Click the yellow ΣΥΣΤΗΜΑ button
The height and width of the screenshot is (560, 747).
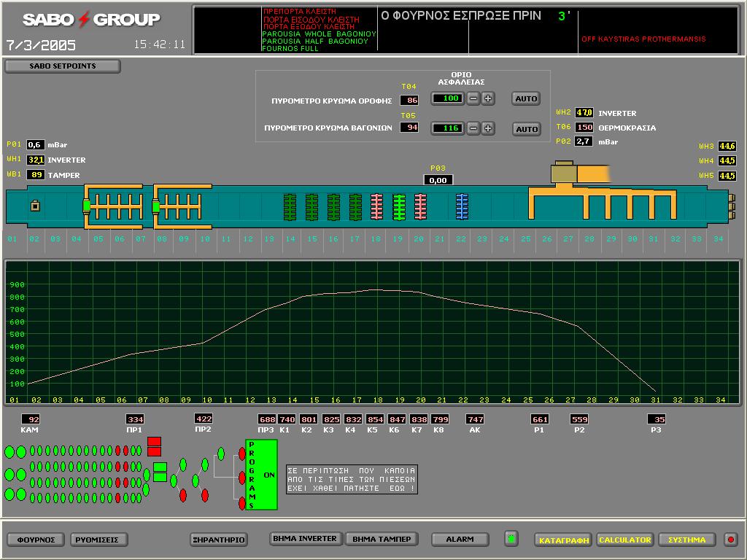[687, 540]
